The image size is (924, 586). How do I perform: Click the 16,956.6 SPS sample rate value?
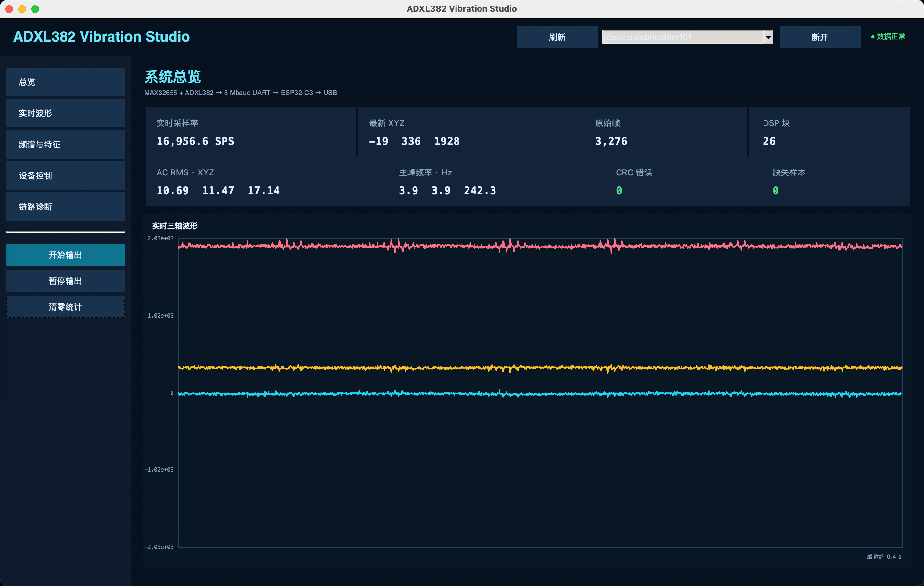(x=195, y=141)
